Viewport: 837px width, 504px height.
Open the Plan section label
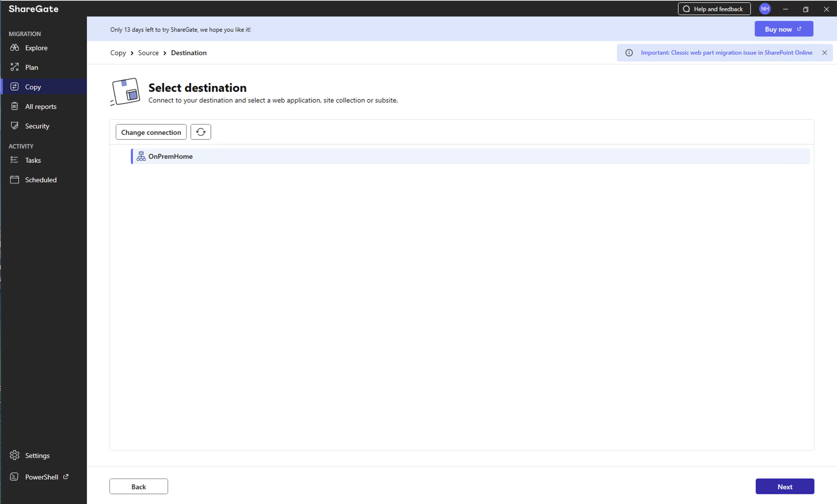point(32,67)
